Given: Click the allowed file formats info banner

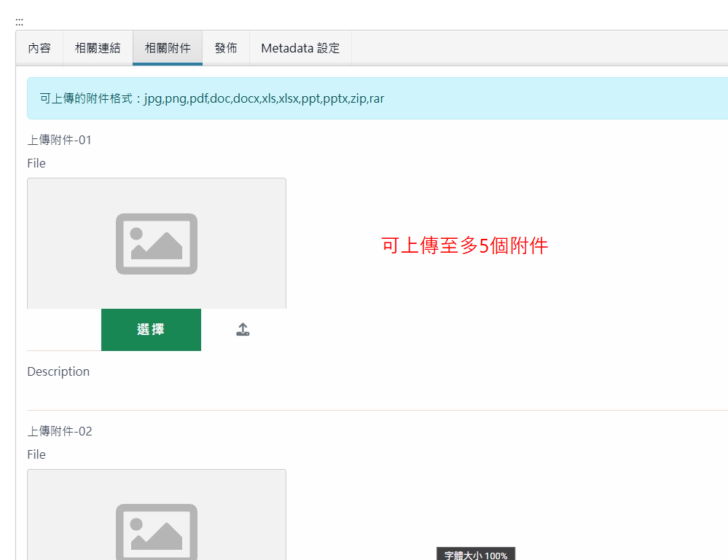Looking at the screenshot, I should point(364,98).
